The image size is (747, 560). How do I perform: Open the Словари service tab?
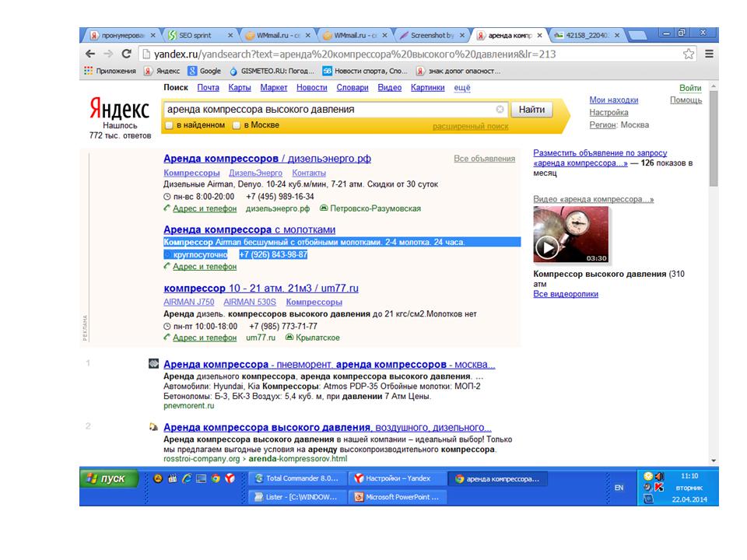click(352, 88)
